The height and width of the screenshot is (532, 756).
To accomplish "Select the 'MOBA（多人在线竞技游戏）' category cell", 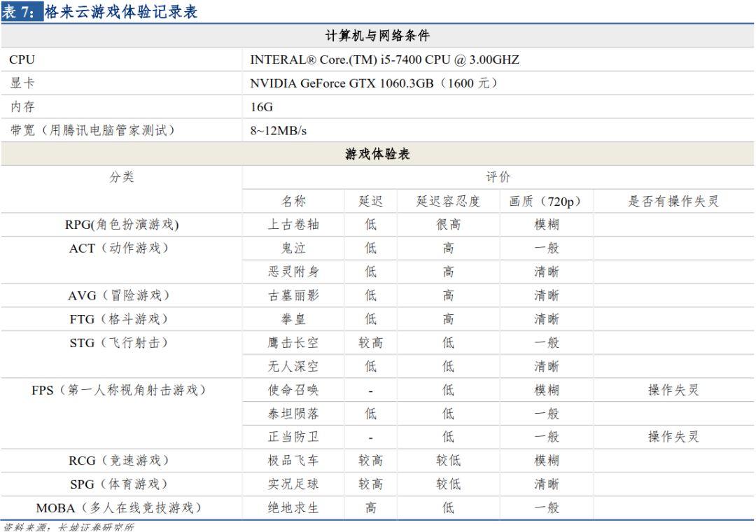I will (122, 508).
